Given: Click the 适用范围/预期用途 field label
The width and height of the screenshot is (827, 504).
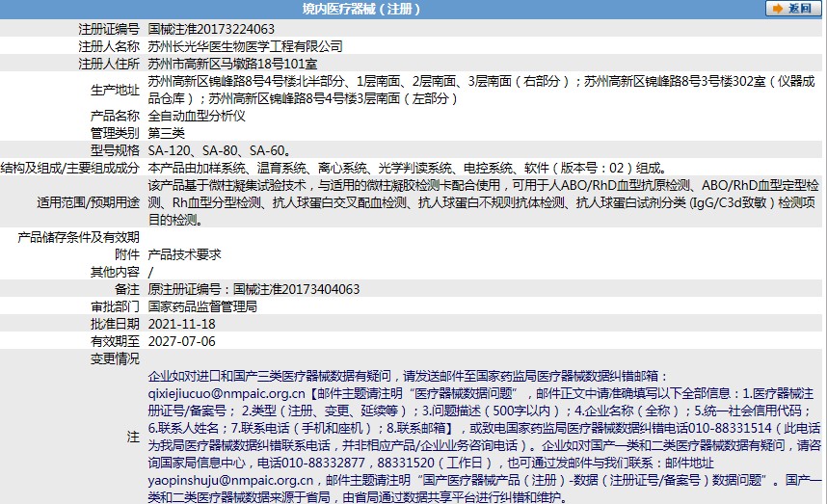Looking at the screenshot, I should click(x=88, y=202).
